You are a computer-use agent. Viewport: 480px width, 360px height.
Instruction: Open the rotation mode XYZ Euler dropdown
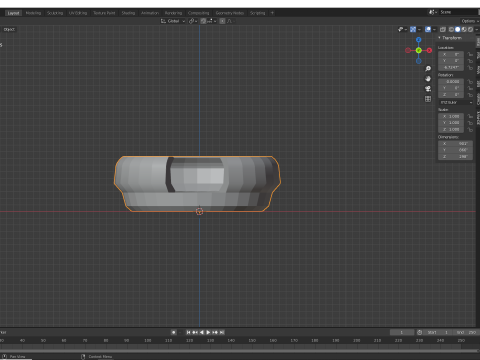point(456,102)
